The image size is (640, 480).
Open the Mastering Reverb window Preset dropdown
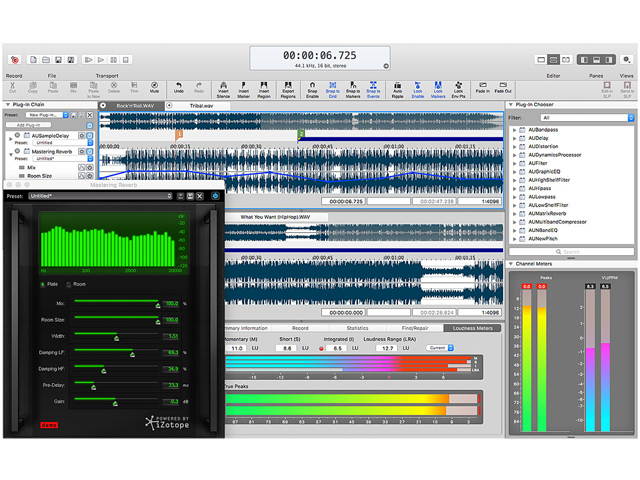point(100,196)
